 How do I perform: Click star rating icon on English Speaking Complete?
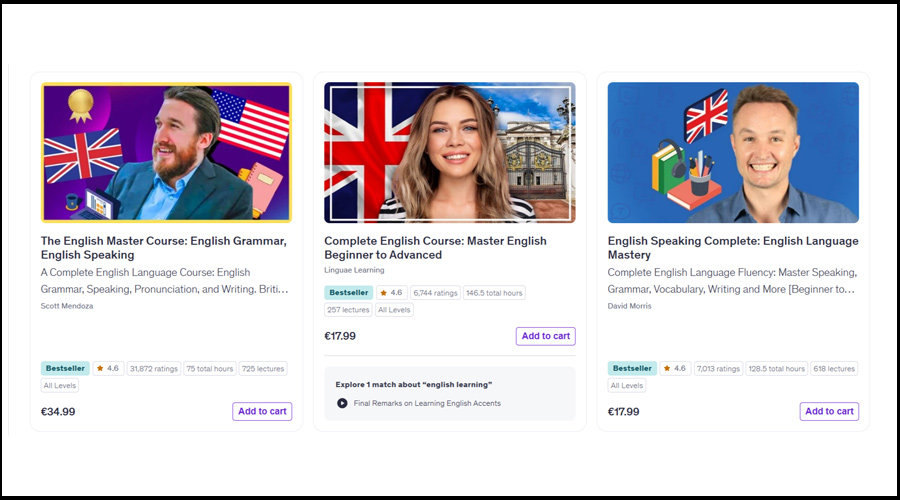pos(667,369)
